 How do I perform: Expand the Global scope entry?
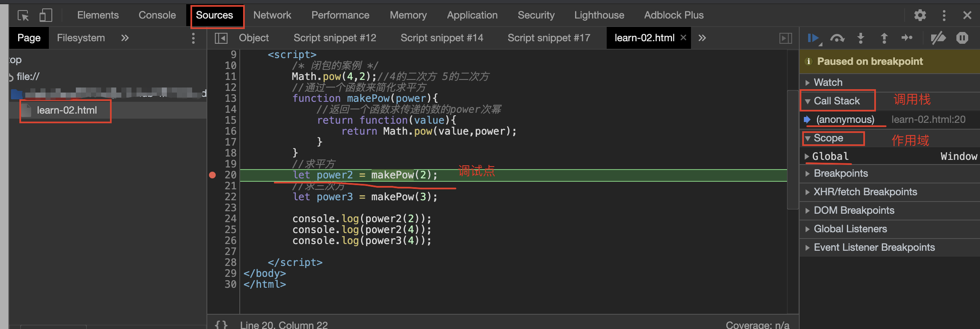[x=807, y=157]
